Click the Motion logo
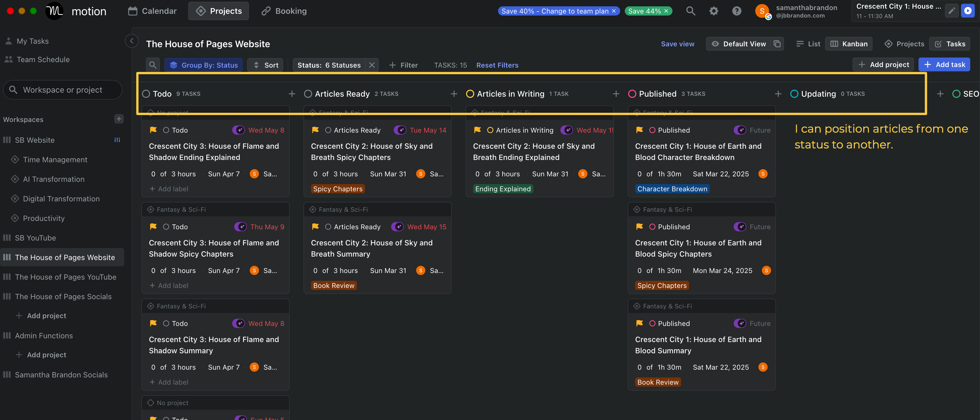 (x=54, y=11)
